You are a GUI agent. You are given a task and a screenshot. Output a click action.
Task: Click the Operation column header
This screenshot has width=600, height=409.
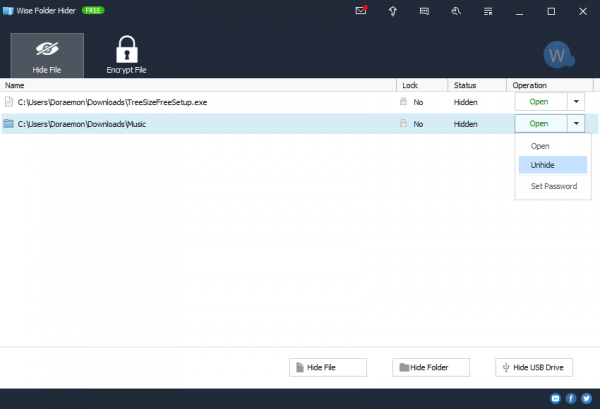[x=550, y=85]
